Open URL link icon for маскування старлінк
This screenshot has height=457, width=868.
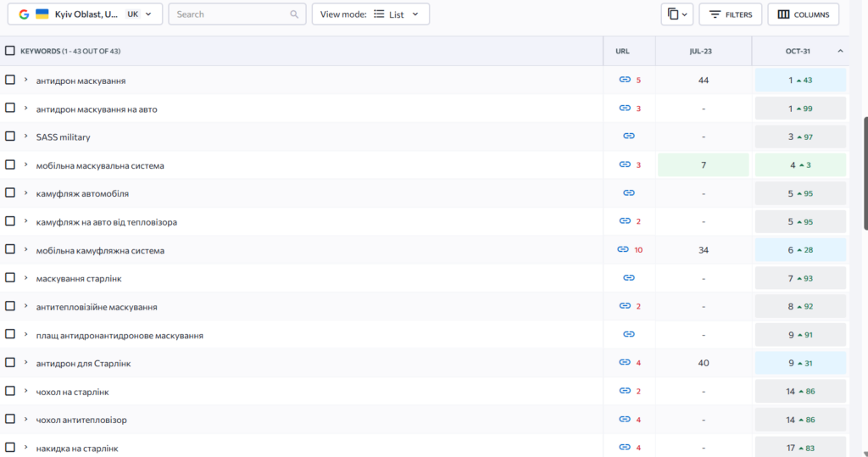point(629,277)
